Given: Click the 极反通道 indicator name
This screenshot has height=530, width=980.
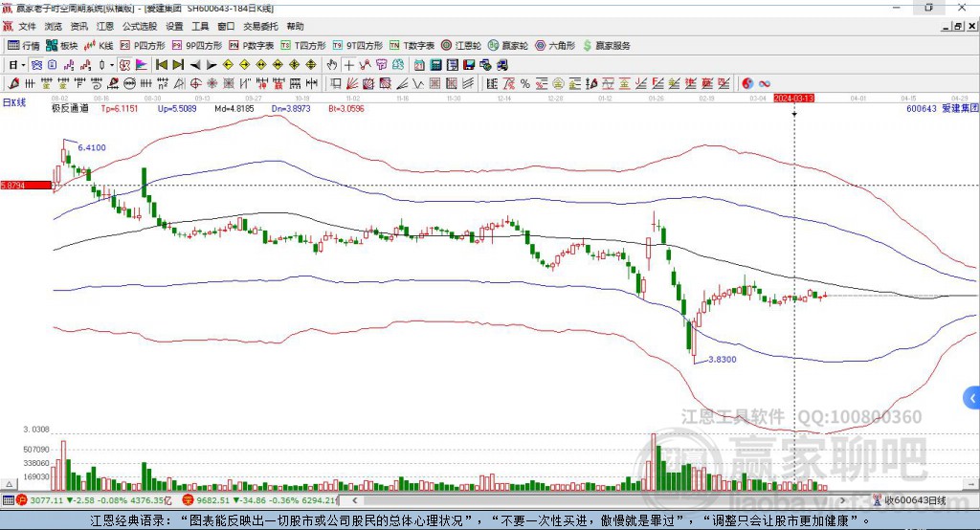Looking at the screenshot, I should 70,108.
